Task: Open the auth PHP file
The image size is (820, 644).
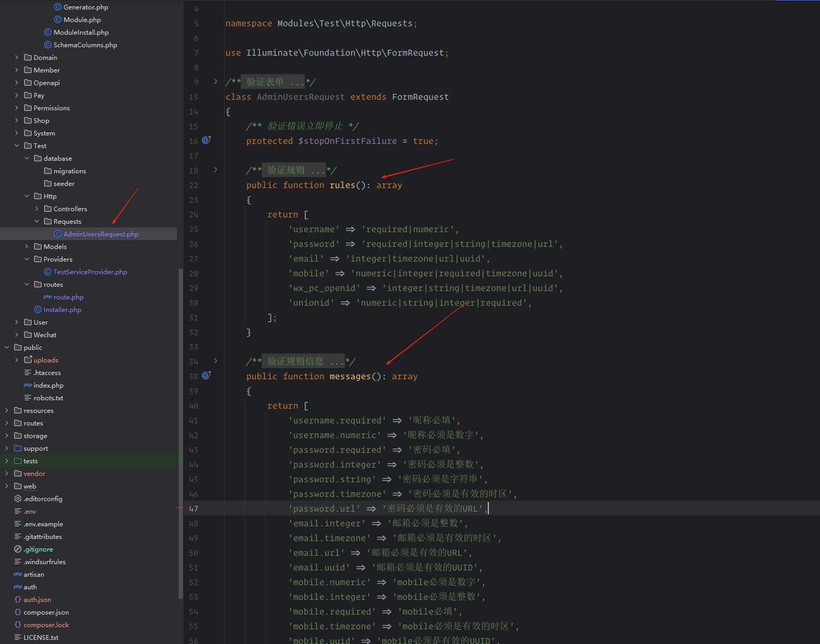Action: pyautogui.click(x=30, y=587)
